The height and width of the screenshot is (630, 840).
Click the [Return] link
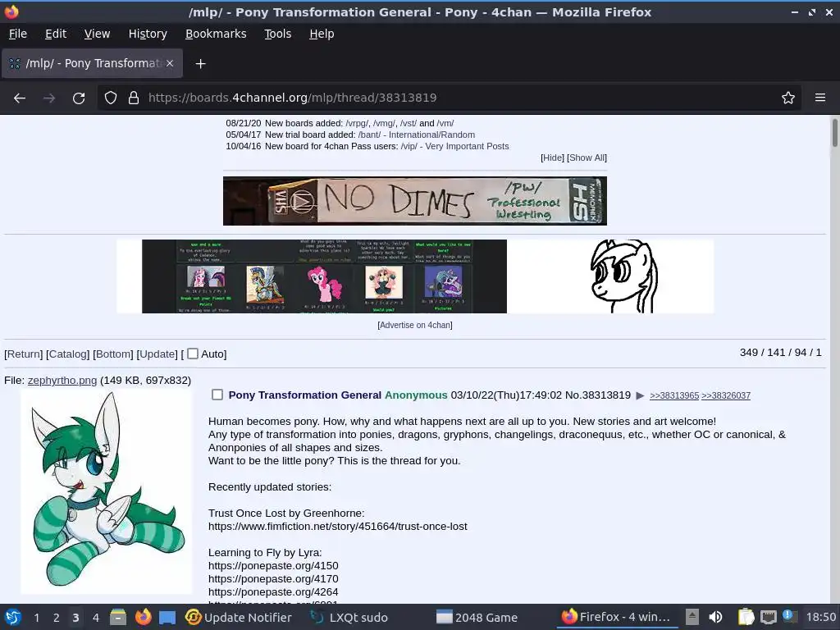[24, 354]
